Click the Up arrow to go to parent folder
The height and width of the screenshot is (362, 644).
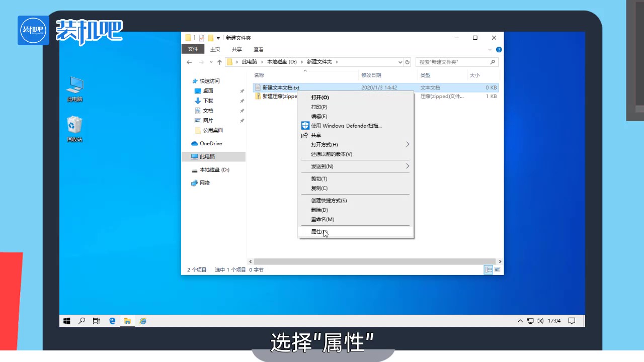pyautogui.click(x=219, y=61)
